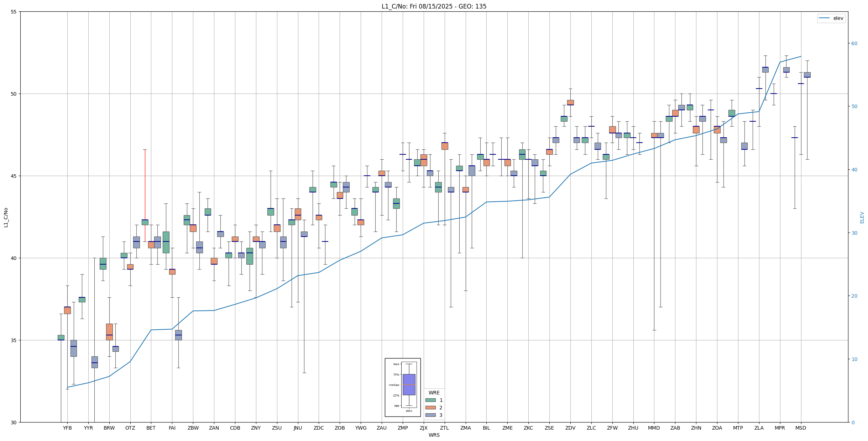Click the boxplot explanation inset diagram

click(x=402, y=387)
